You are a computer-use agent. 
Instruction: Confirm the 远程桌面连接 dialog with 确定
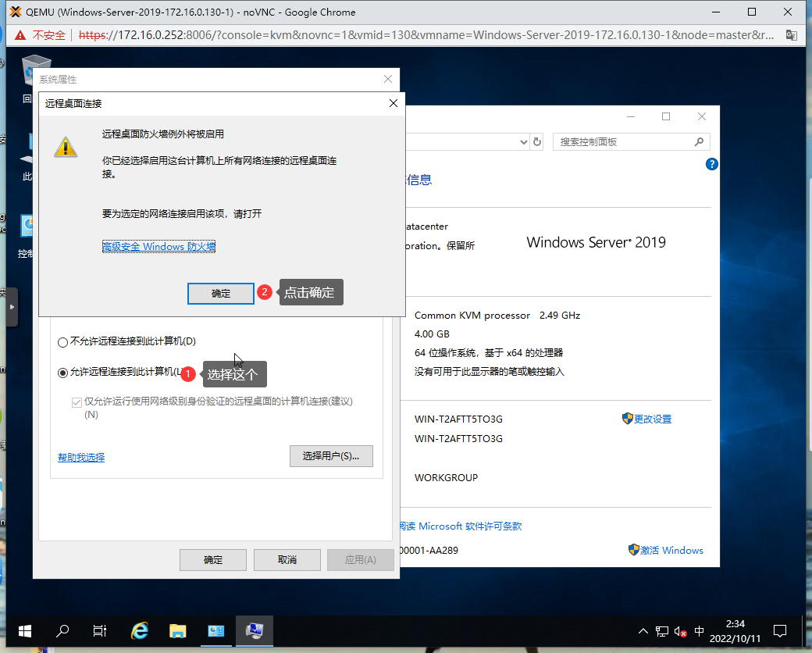tap(221, 294)
